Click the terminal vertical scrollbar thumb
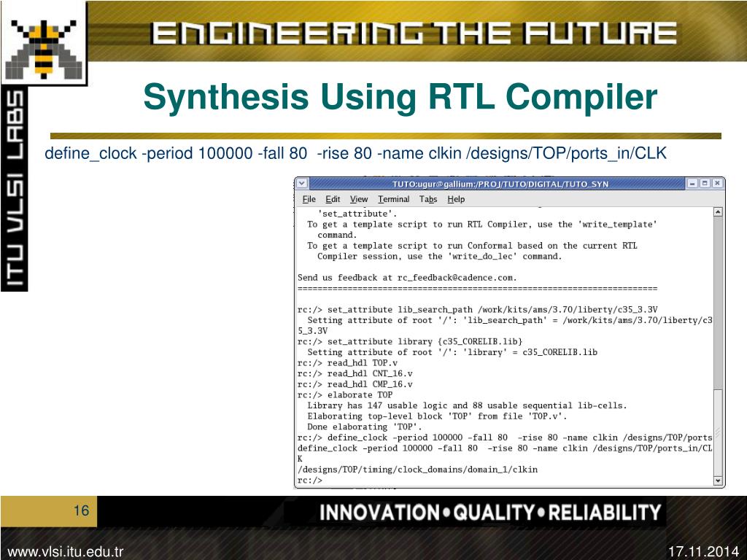Viewport: 747px width, 560px height. [718, 432]
